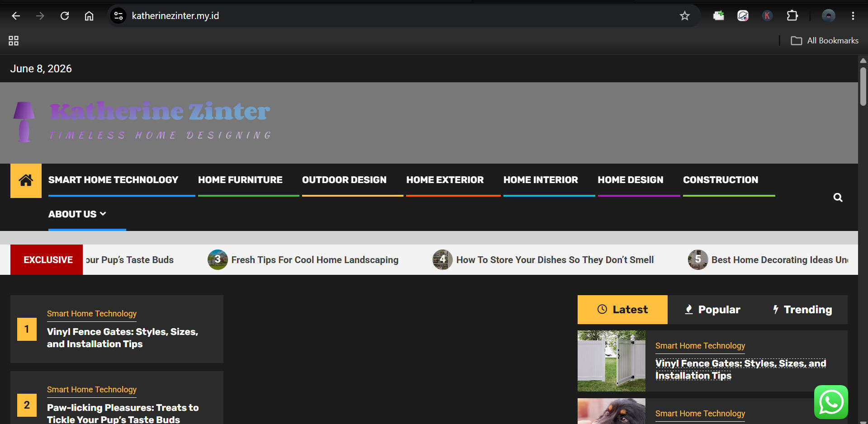Image resolution: width=868 pixels, height=424 pixels.
Task: Open the apps grid in bookmarks bar
Action: [14, 41]
